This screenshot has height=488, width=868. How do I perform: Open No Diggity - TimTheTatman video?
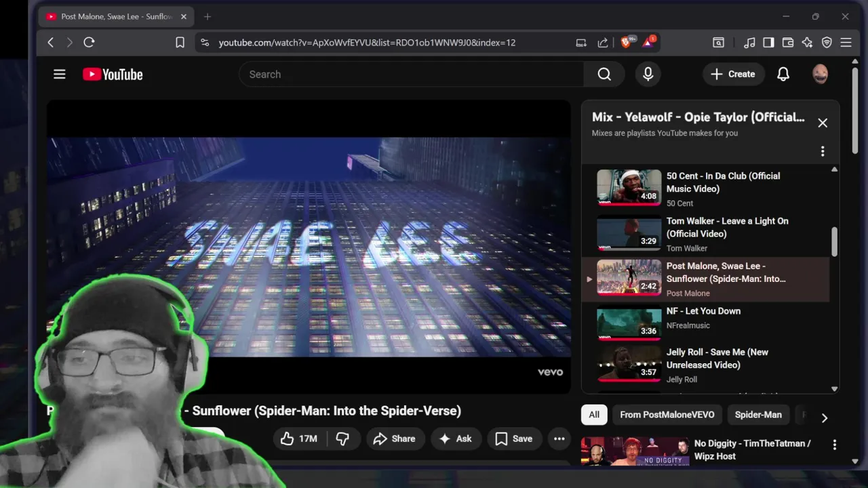(x=752, y=449)
